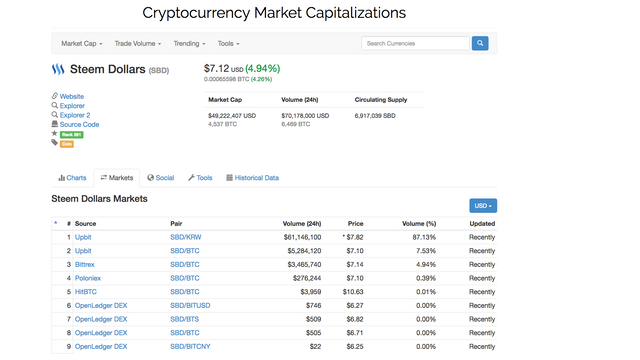Click the $10.63 price cell
The width and height of the screenshot is (640, 360).
[x=353, y=292]
